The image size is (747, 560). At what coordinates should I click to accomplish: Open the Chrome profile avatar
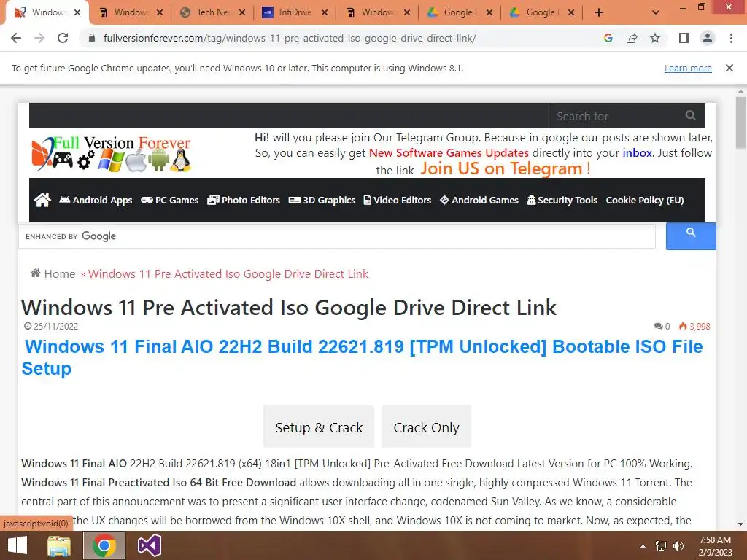coord(708,38)
